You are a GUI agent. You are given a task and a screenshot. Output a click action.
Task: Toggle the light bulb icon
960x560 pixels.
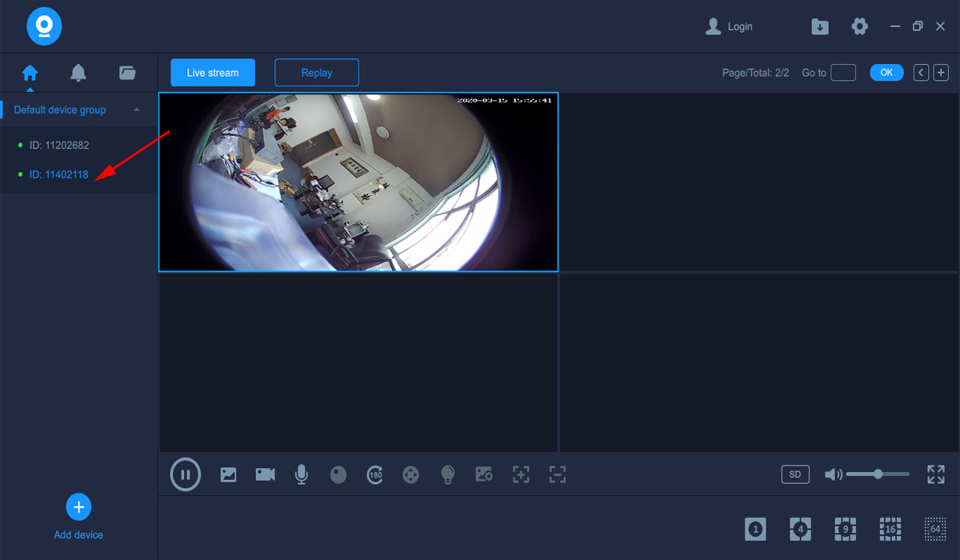pyautogui.click(x=448, y=474)
